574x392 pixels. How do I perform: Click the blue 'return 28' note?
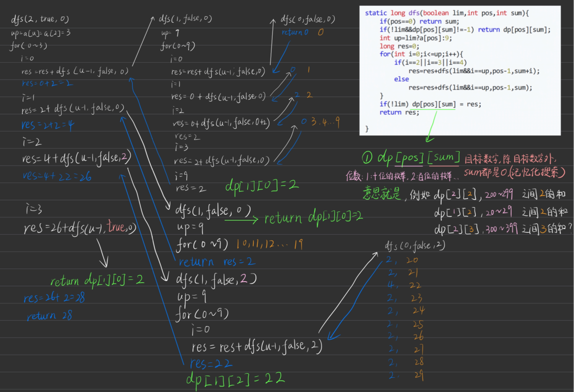[x=49, y=316]
